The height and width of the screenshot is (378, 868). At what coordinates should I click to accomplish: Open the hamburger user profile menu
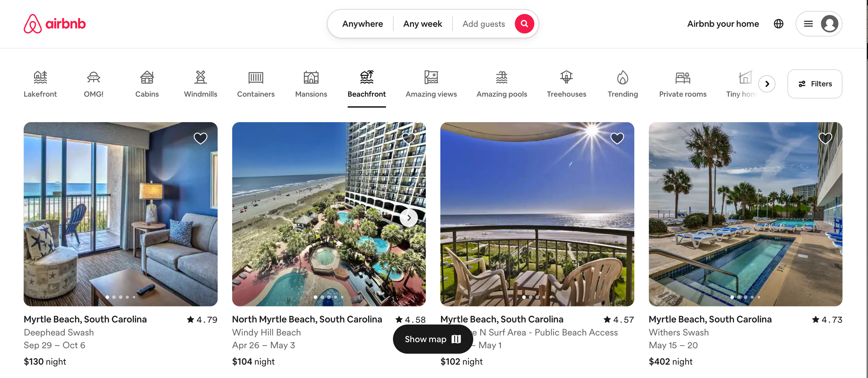819,24
